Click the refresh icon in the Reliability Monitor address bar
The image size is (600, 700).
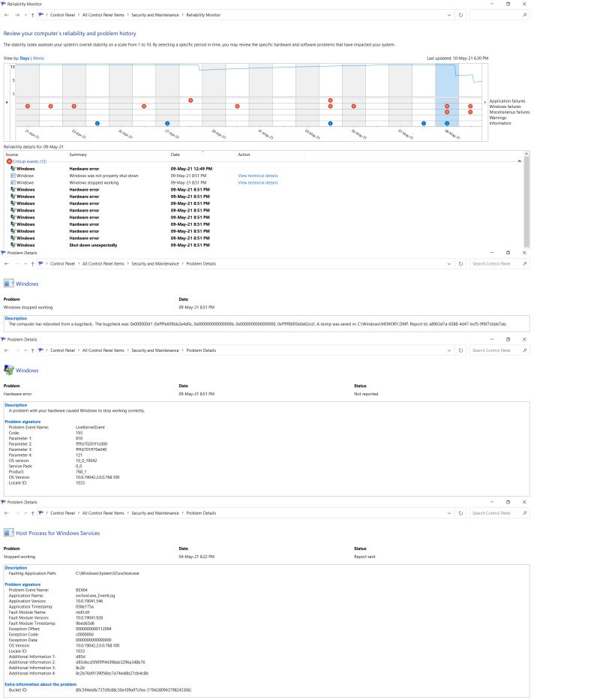tap(459, 14)
